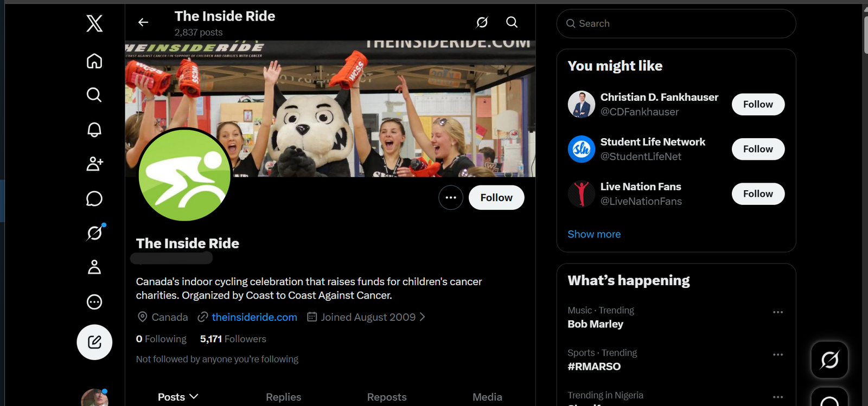Viewport: 868px width, 406px height.
Task: View the 5,171 Followers list
Action: pyautogui.click(x=233, y=339)
